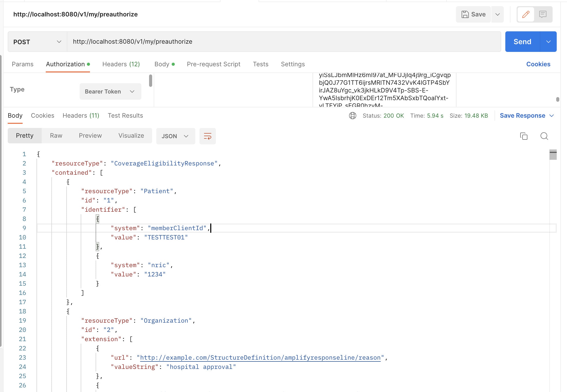Select the pencil edit mode icon
The image size is (567, 392).
coord(526,14)
